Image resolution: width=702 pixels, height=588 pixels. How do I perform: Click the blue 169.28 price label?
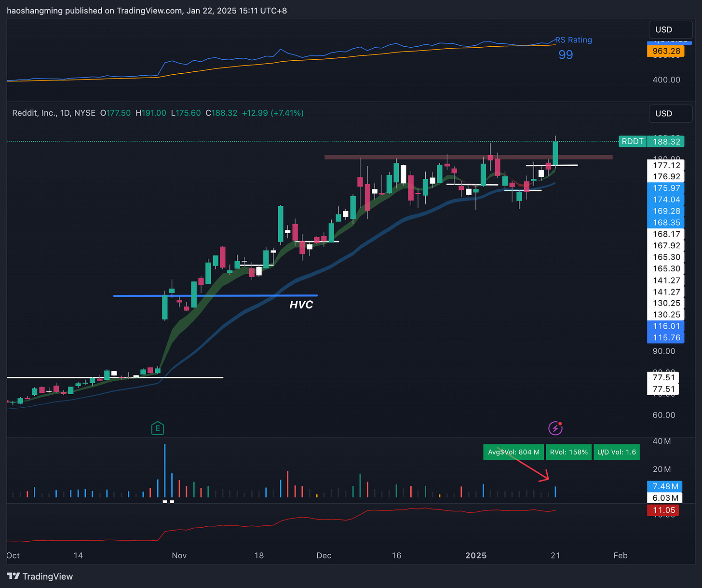point(666,211)
